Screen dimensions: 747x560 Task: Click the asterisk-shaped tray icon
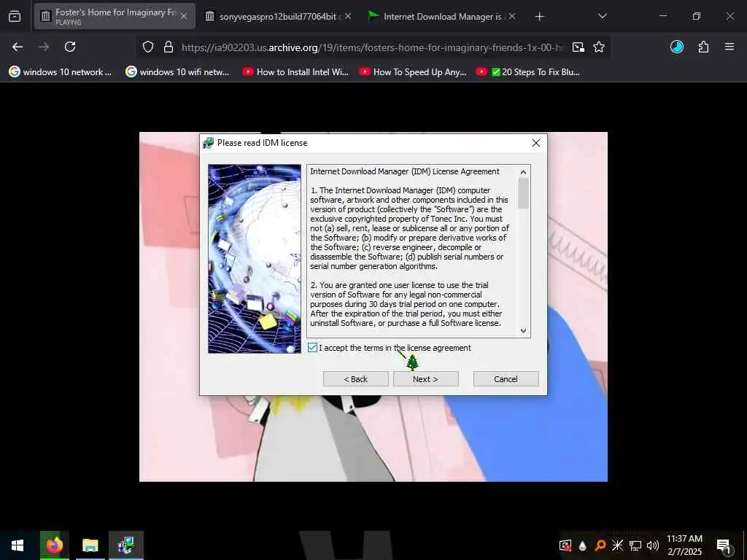[x=617, y=545]
